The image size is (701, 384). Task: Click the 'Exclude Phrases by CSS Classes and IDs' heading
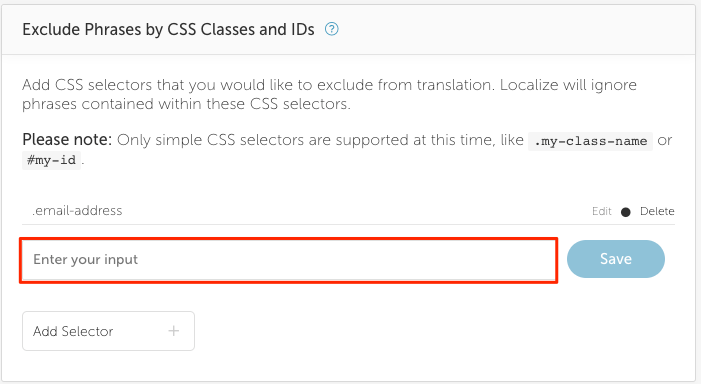click(x=169, y=30)
